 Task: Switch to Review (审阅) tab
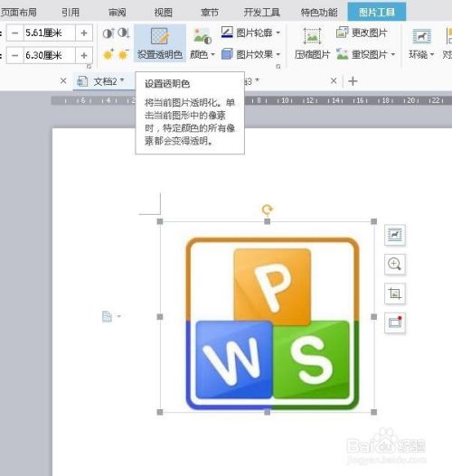[118, 12]
